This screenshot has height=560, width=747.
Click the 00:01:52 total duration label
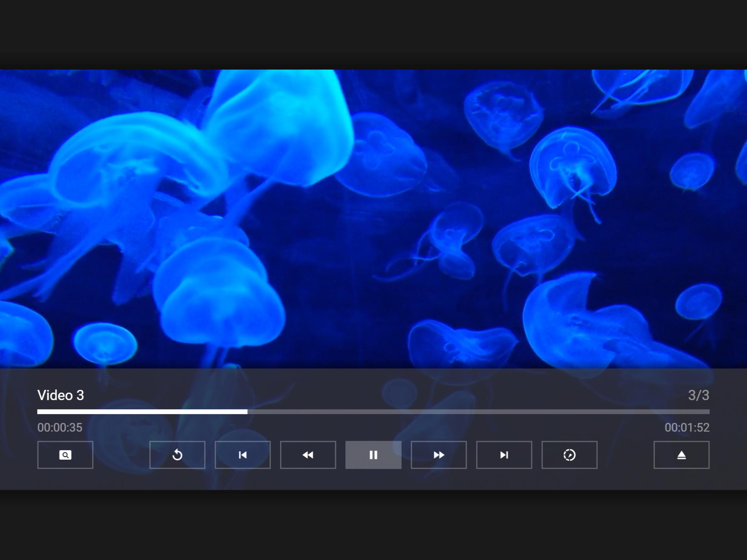687,427
